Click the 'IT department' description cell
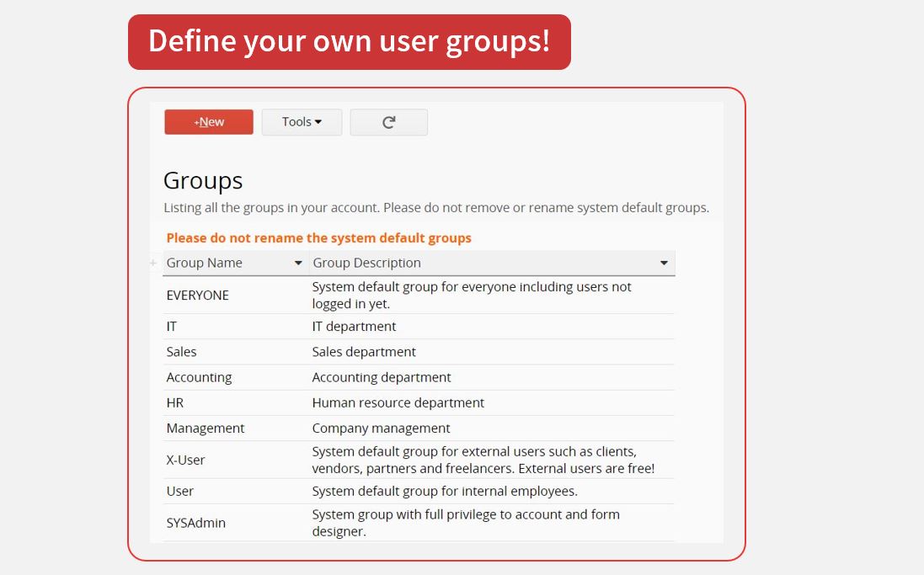The image size is (924, 575). [x=354, y=327]
